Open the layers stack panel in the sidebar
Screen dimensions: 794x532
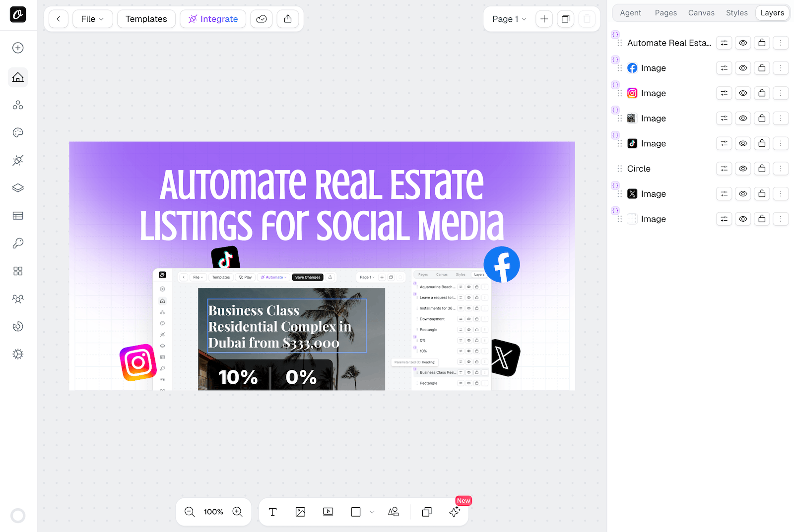(18, 188)
